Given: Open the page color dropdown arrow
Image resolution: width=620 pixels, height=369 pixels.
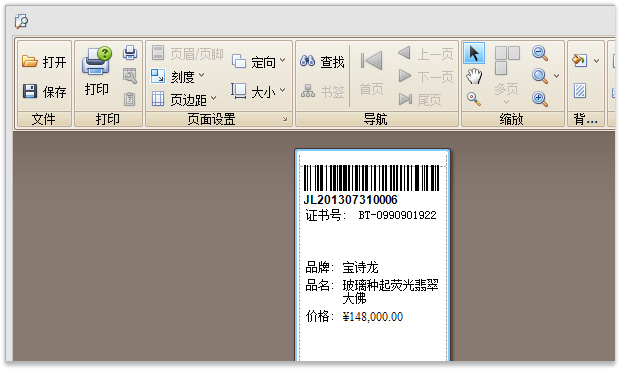Looking at the screenshot, I should coord(597,61).
